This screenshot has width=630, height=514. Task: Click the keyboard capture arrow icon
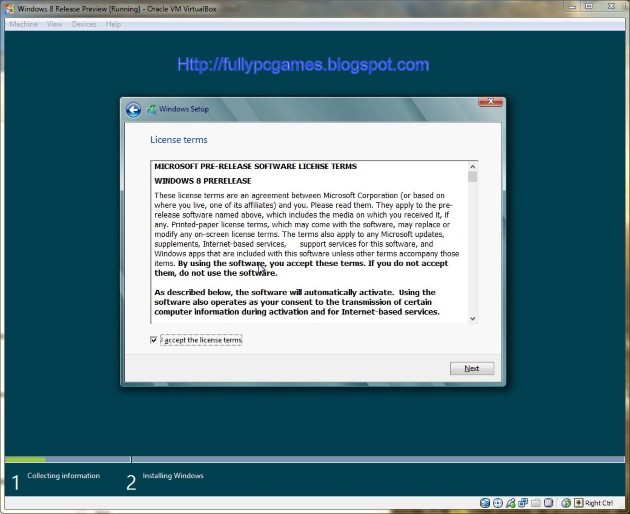coord(579,503)
